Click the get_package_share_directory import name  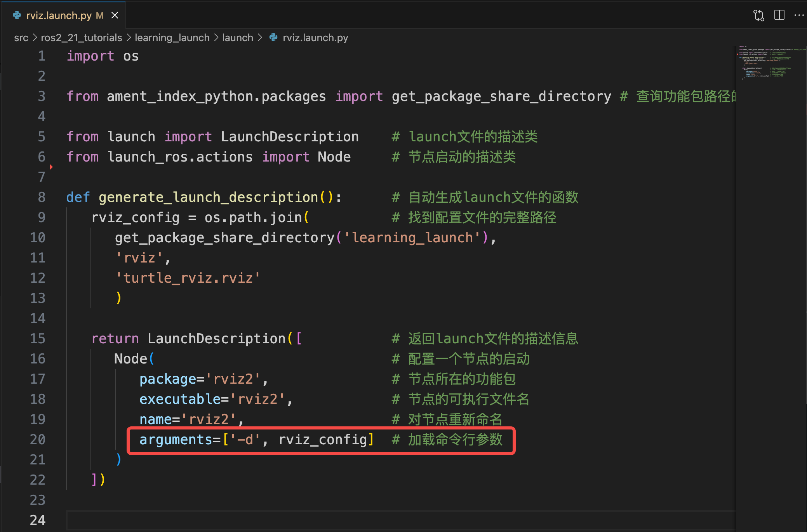point(501,96)
